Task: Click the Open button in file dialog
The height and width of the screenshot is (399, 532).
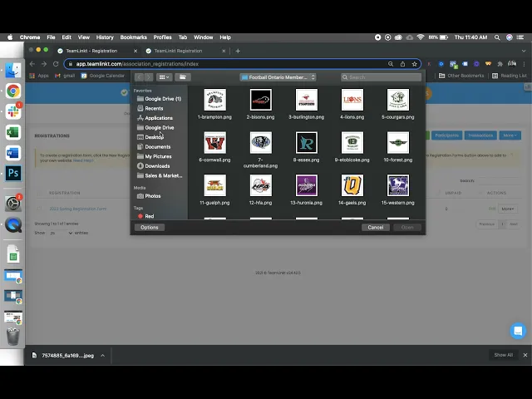Action: pyautogui.click(x=407, y=227)
